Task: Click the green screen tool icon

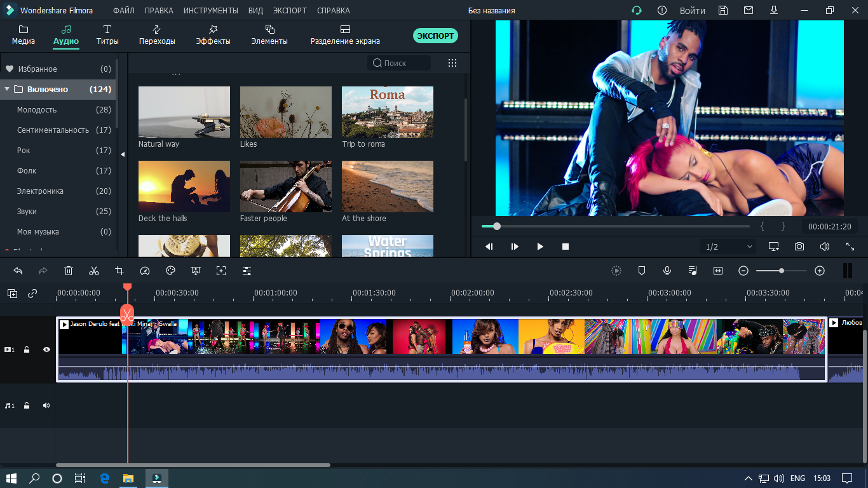Action: click(x=196, y=271)
